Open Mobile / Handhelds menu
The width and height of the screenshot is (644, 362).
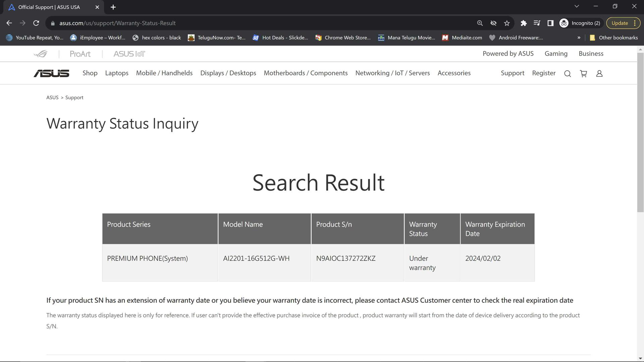click(164, 73)
